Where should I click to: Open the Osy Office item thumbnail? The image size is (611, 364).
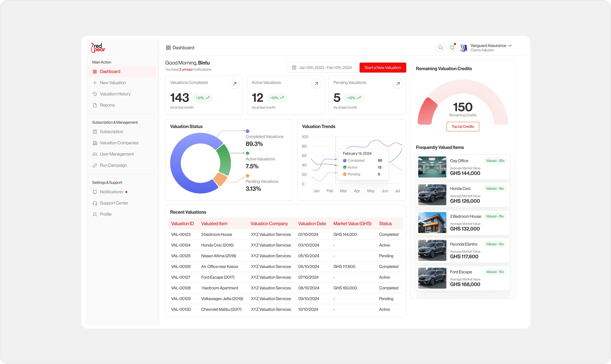point(432,167)
